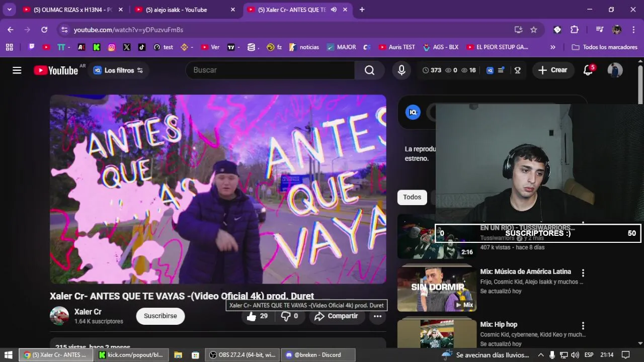644x362 pixels.
Task: Open the test bookmark
Action: [x=164, y=47]
